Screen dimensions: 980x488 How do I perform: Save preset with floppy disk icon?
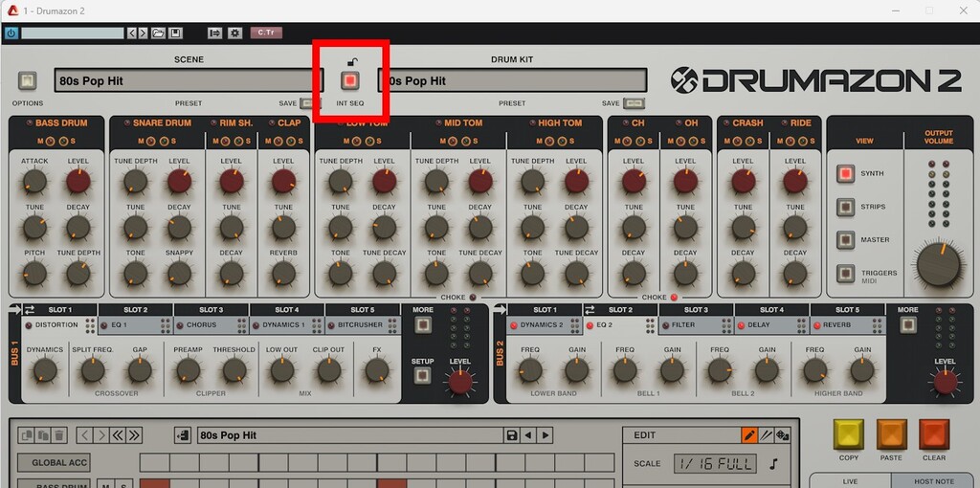point(176,33)
